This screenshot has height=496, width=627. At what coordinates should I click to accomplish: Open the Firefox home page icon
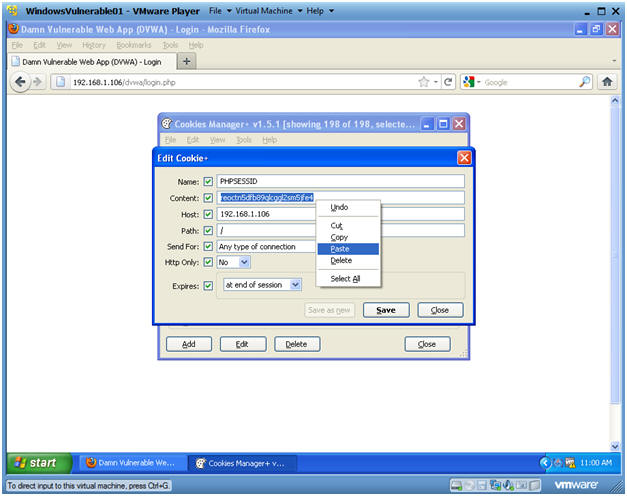[607, 82]
